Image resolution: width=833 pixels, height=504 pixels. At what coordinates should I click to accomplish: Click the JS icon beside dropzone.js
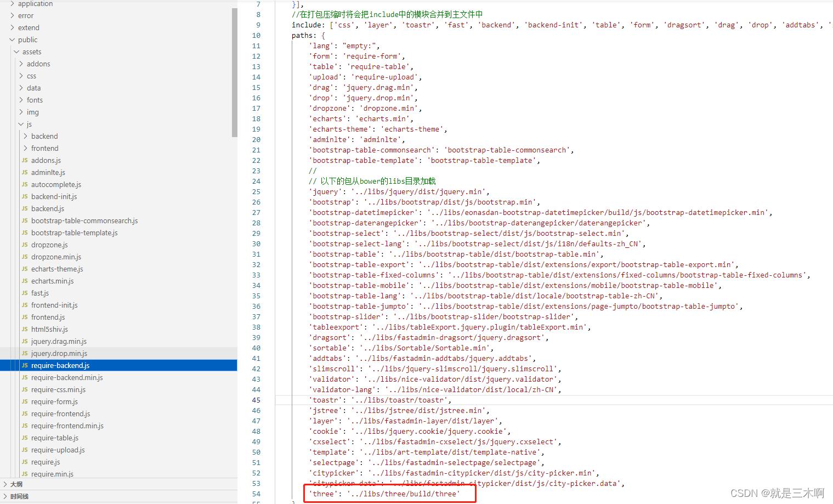tap(25, 245)
